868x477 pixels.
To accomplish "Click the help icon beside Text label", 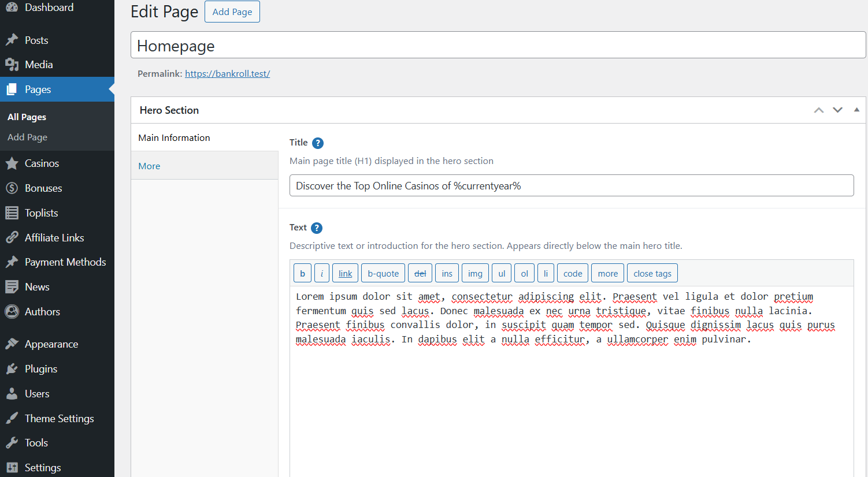I will pos(317,228).
